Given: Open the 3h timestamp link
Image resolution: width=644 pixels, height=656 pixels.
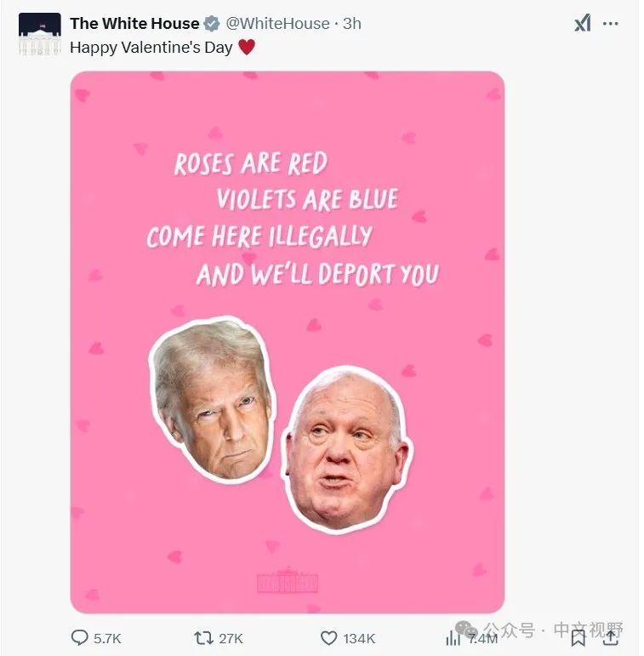Looking at the screenshot, I should tap(352, 24).
